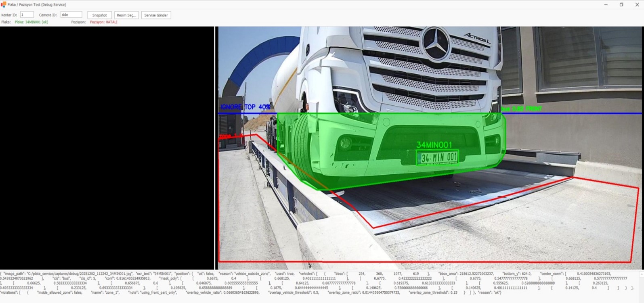Close the Plaka / Pozisyon Test window
Viewport: 644px width, 303px height.
tap(637, 4)
